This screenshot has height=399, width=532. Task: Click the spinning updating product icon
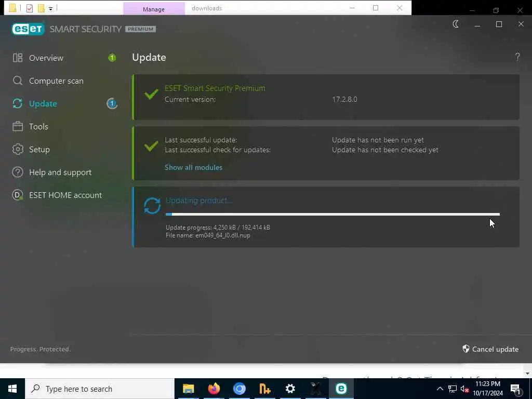(x=152, y=206)
